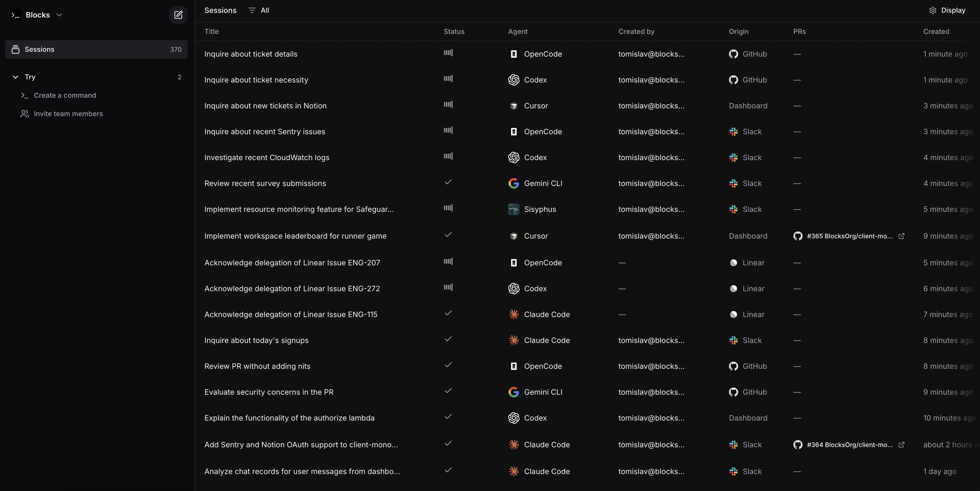Click the running status bars on ENG-272 row
This screenshot has width=980, height=491.
(x=448, y=287)
